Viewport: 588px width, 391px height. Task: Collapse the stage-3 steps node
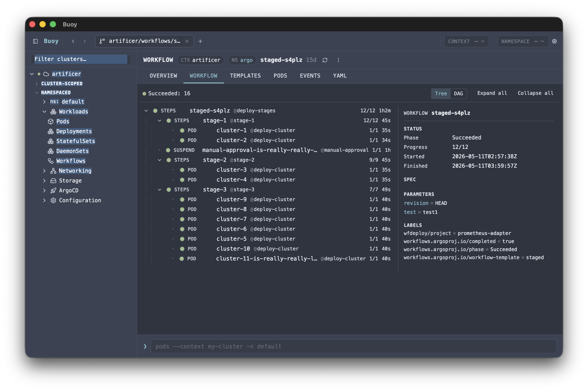point(160,189)
